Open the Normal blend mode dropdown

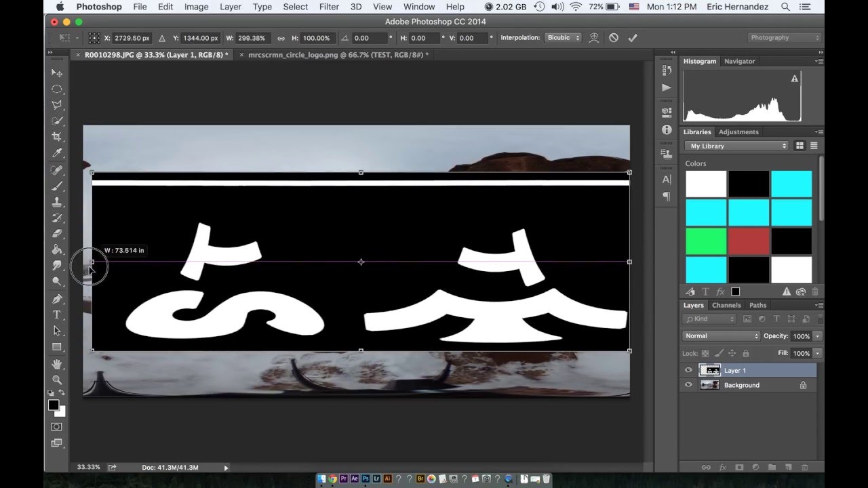[x=722, y=336]
